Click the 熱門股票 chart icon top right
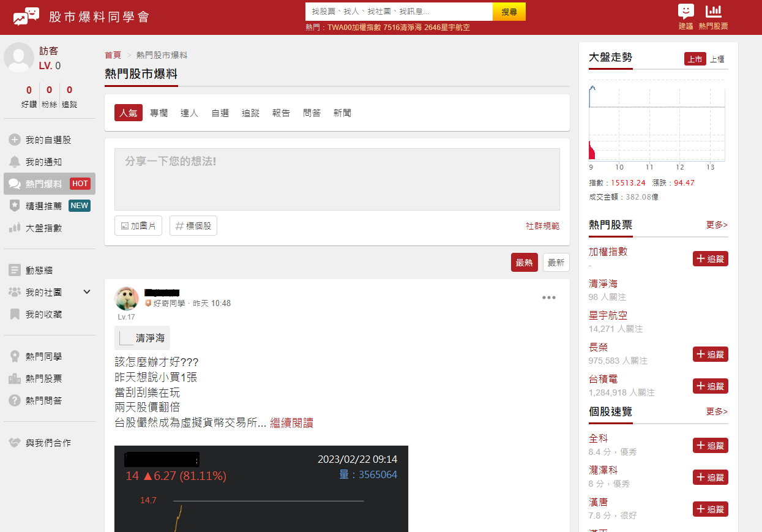This screenshot has width=762, height=532. coord(715,13)
